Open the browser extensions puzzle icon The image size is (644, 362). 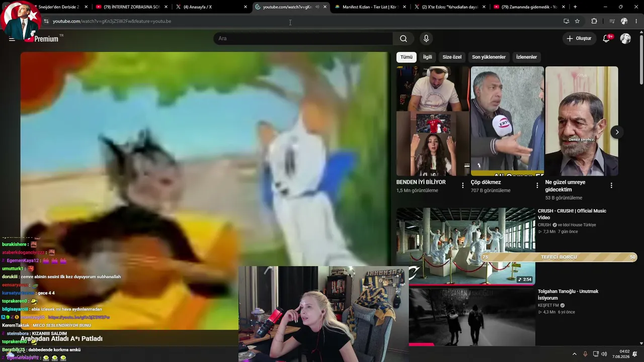click(x=594, y=21)
